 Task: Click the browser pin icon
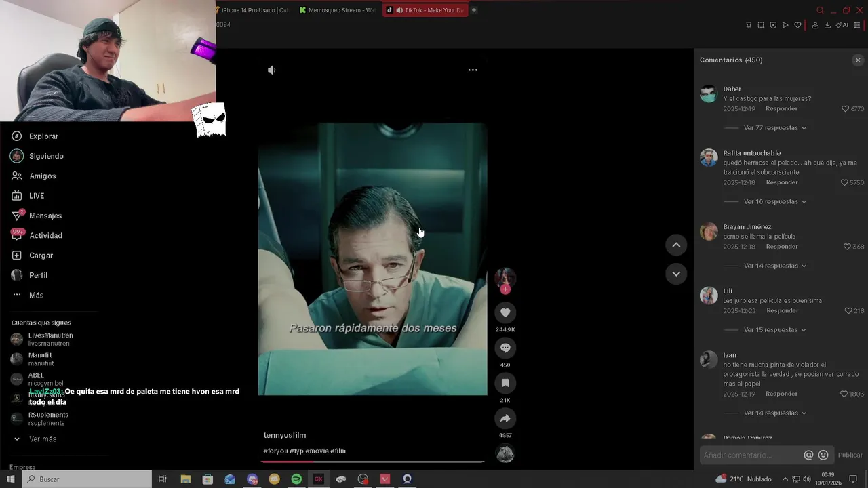point(749,25)
